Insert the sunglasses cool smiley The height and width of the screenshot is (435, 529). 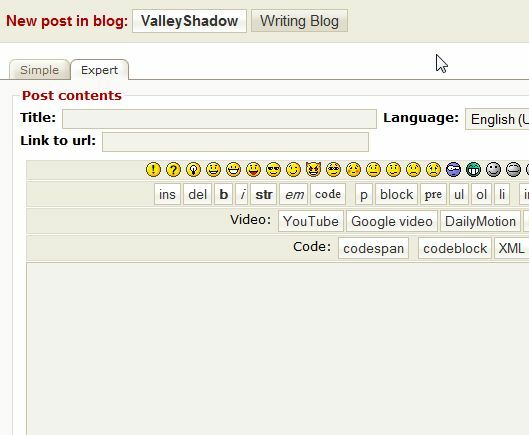pos(273,169)
